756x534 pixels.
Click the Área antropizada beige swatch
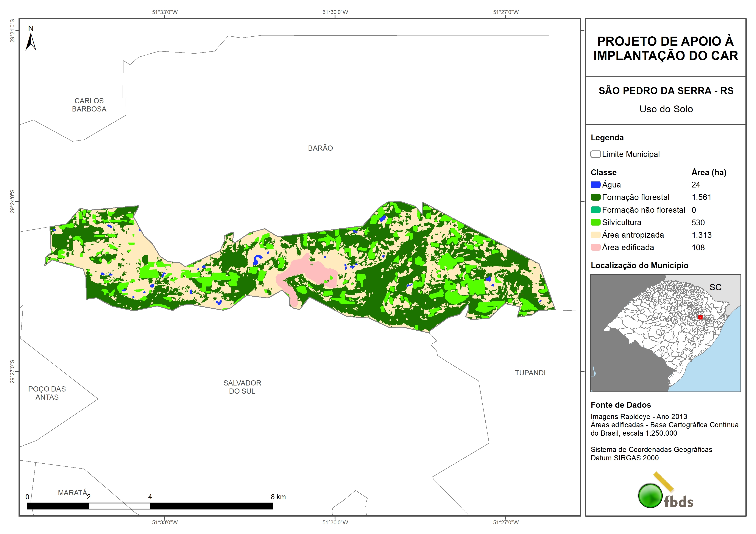coord(595,235)
